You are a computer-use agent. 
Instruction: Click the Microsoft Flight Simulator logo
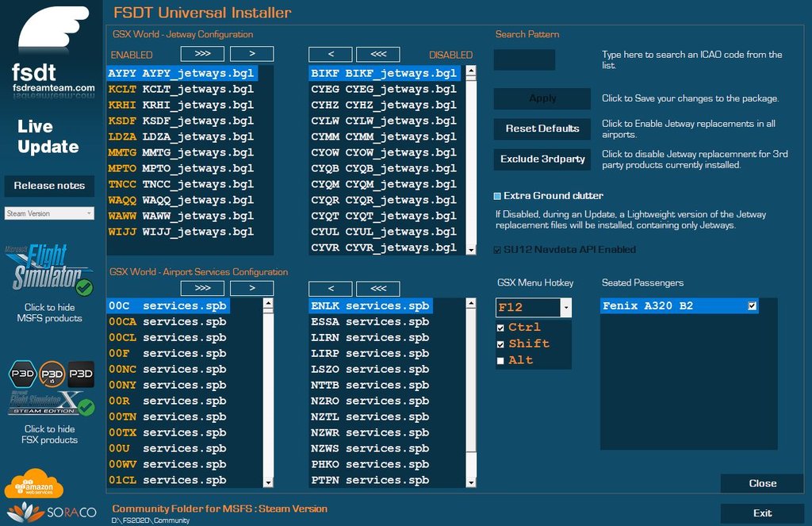click(48, 268)
